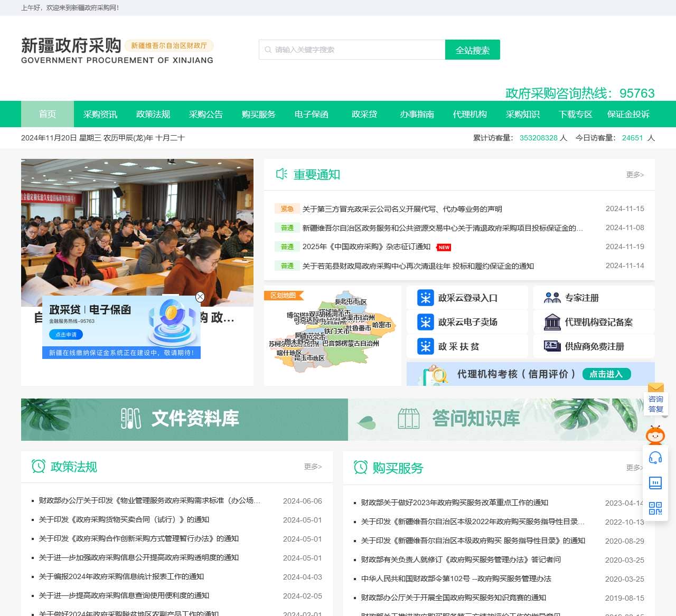
Task: Open the 购买服务 nav menu item
Action: (x=259, y=114)
